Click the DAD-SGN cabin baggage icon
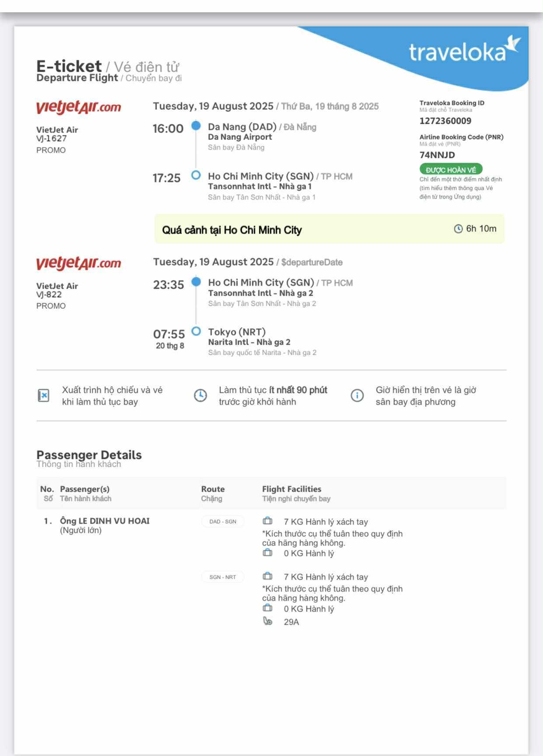Viewport: 543px width, 756px height. coord(268,521)
